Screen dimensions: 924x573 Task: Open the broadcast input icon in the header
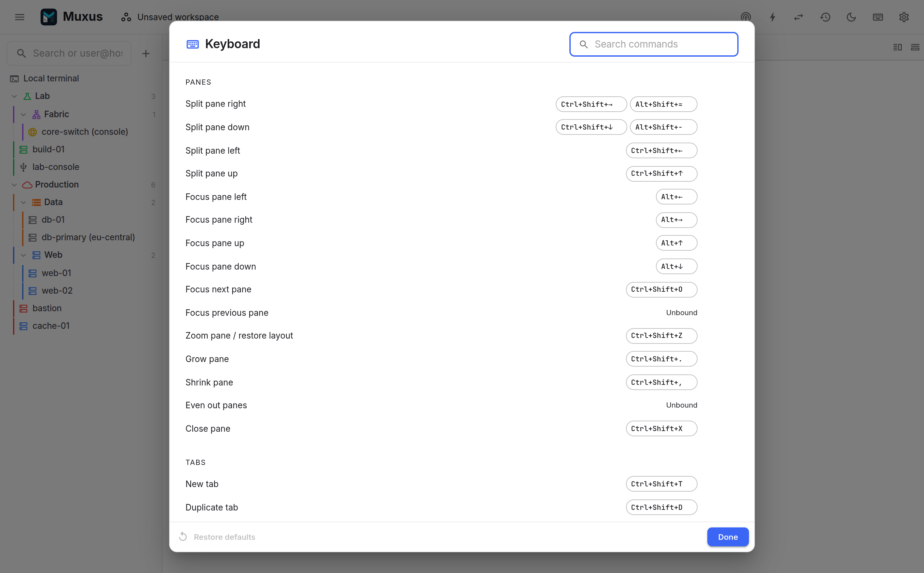coord(746,17)
